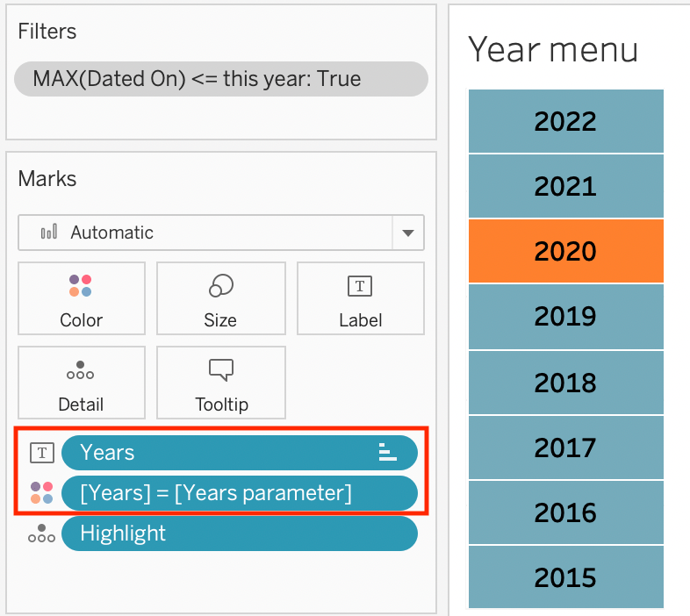Expand the mark type dropdown arrow
This screenshot has height=616, width=690.
tap(407, 233)
